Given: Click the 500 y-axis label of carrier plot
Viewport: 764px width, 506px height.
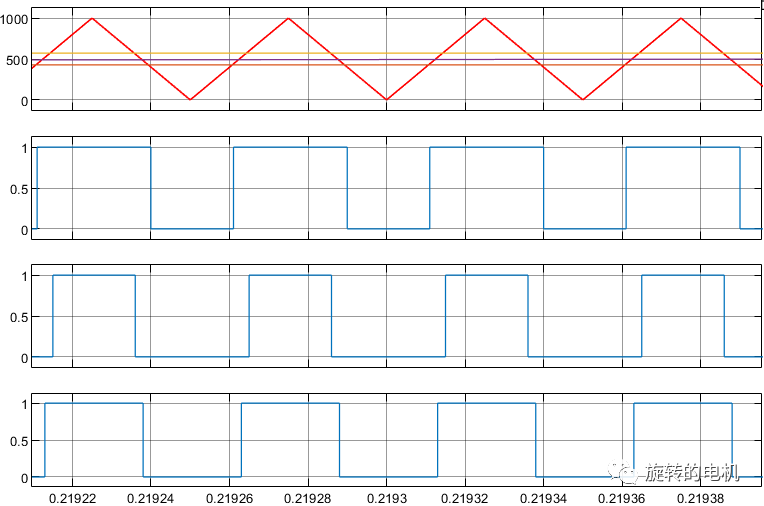Looking at the screenshot, I should pos(17,60).
